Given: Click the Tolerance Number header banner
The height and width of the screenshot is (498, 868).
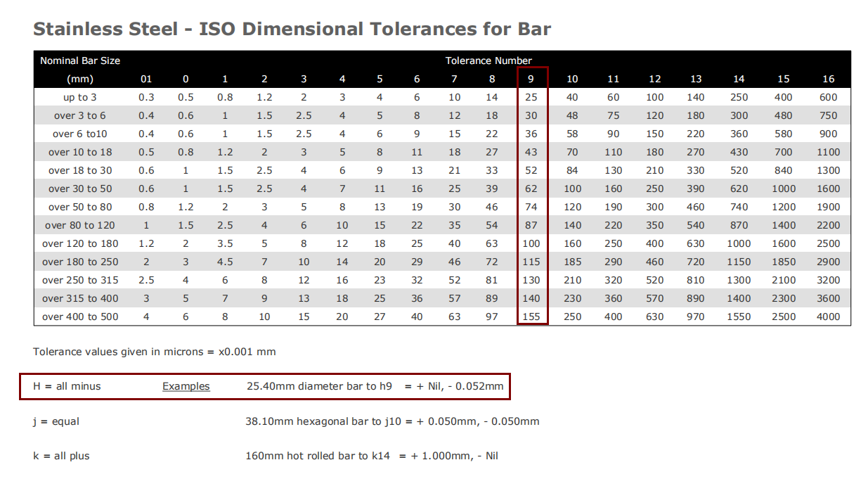Looking at the screenshot, I should click(488, 60).
